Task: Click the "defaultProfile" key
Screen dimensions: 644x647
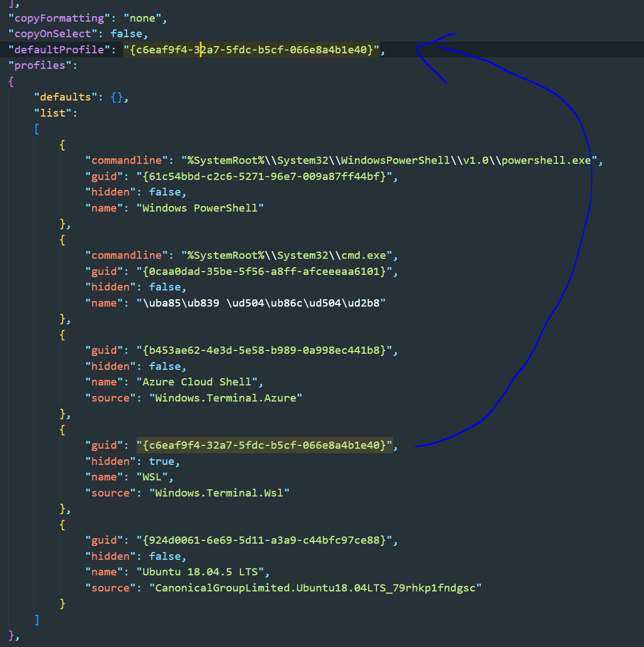Action: coord(59,49)
